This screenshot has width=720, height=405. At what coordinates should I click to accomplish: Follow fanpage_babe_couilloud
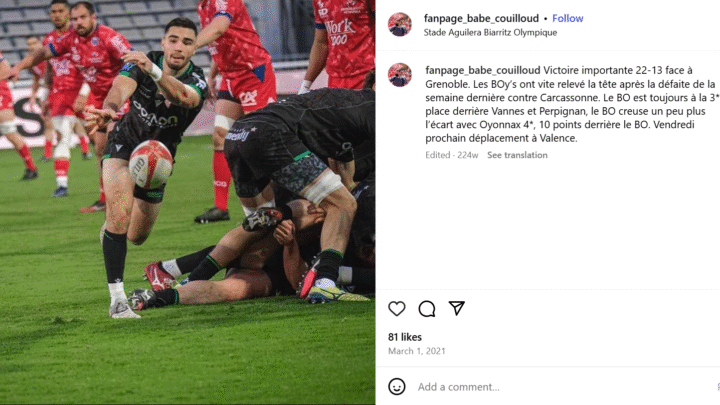tap(568, 18)
